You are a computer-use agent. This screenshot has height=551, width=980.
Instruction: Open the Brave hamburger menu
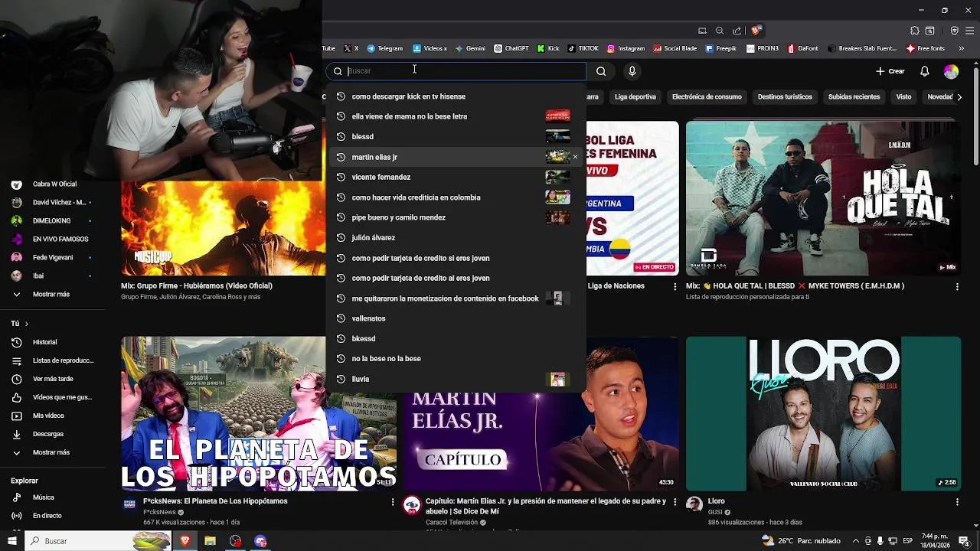click(x=969, y=31)
